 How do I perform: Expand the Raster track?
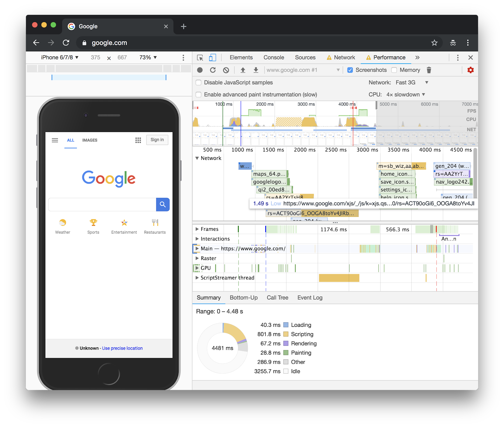point(197,258)
